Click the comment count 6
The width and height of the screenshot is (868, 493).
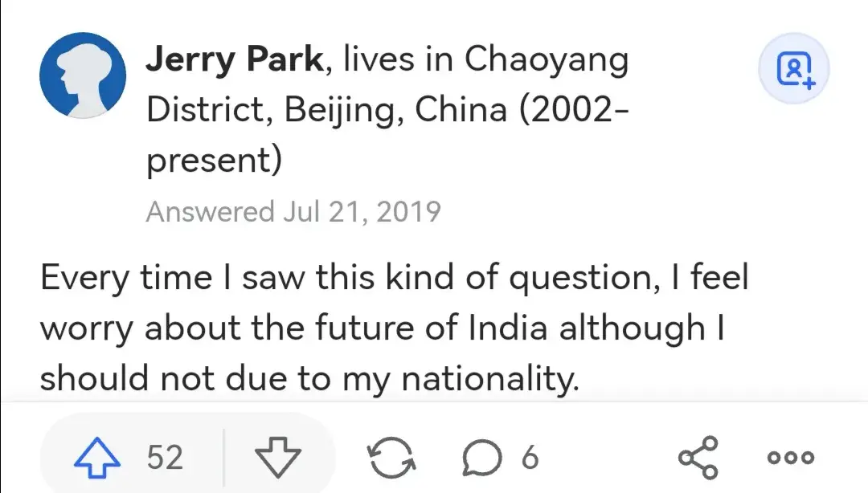tap(530, 458)
